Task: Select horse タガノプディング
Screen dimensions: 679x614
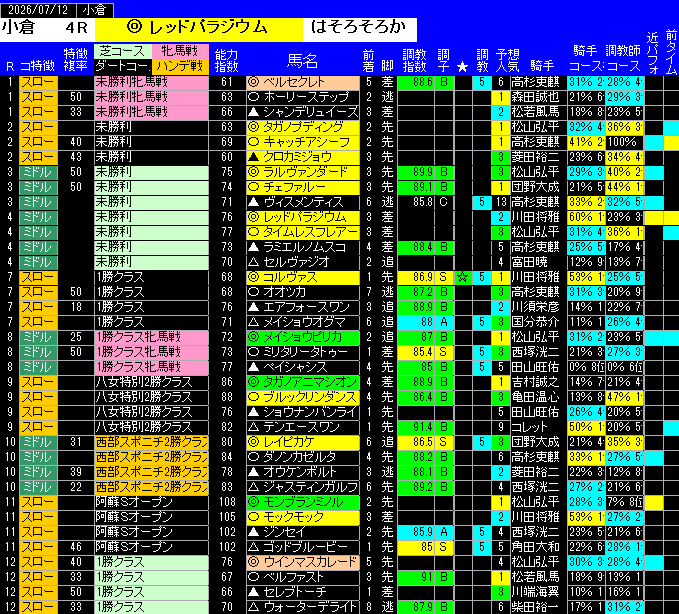Action: pos(303,127)
